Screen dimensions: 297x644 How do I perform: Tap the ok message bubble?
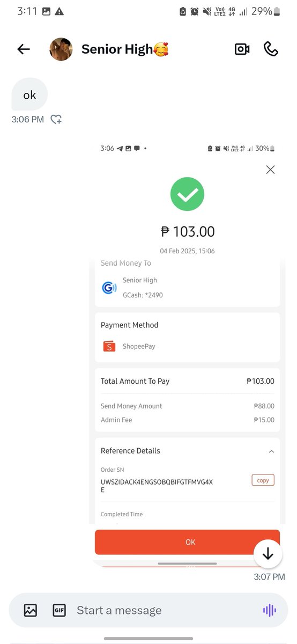[29, 95]
